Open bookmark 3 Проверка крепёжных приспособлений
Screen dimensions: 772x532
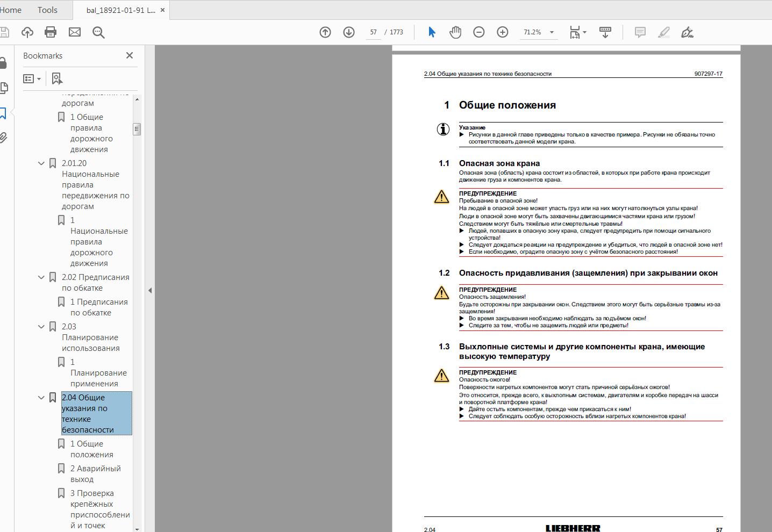100,509
